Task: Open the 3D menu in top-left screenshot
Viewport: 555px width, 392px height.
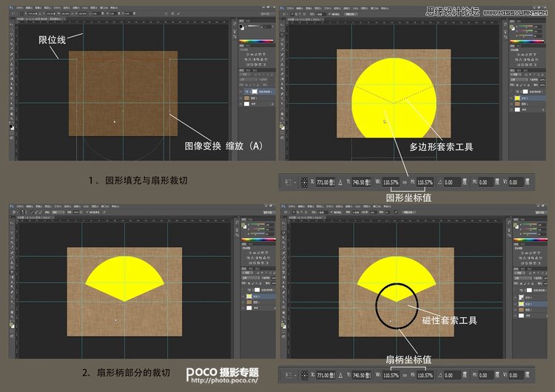Action: click(x=85, y=8)
